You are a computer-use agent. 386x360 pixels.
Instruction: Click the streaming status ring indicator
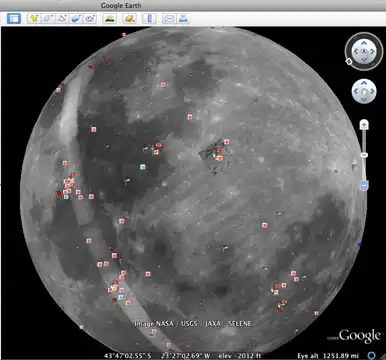372,356
